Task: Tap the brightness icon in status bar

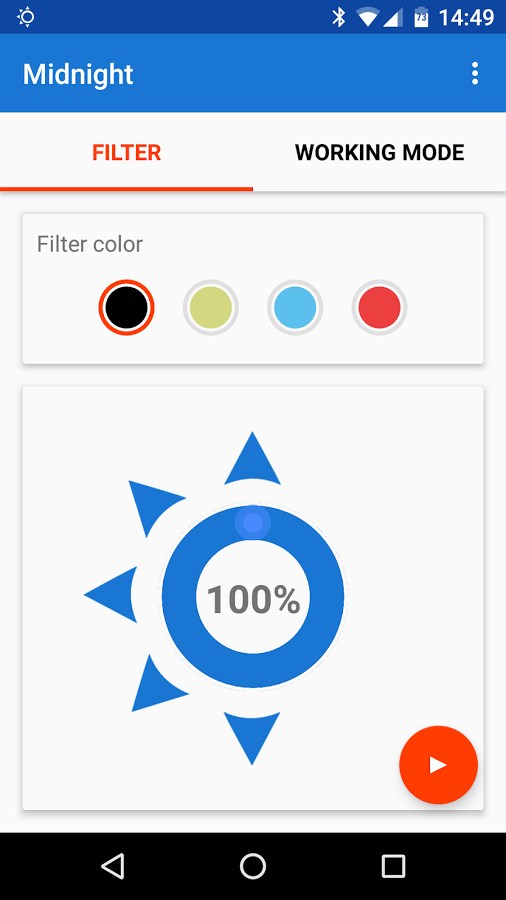Action: pos(26,17)
